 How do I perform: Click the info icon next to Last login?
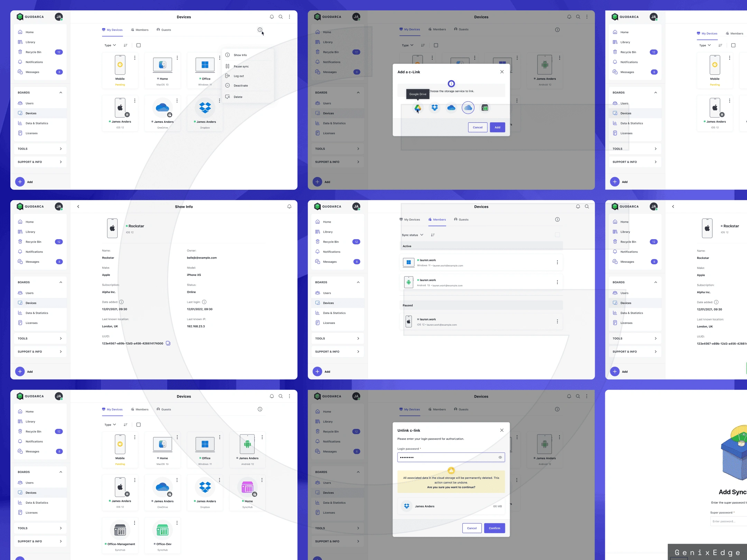(x=204, y=302)
